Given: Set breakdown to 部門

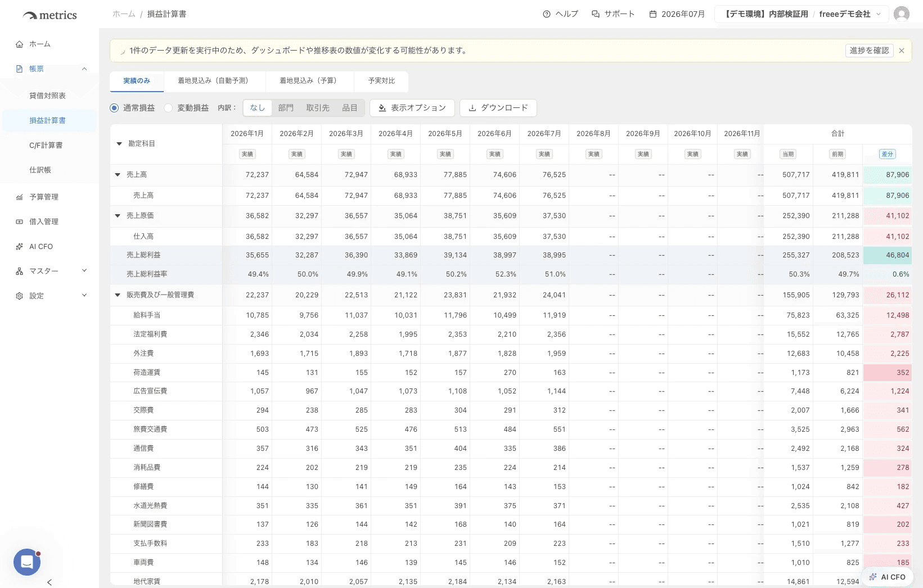Looking at the screenshot, I should 286,108.
